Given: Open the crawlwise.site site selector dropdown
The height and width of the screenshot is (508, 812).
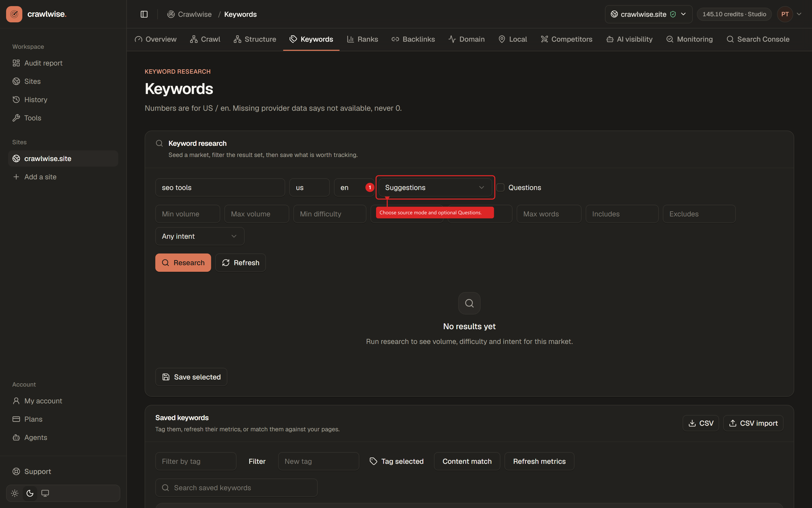Looking at the screenshot, I should click(x=648, y=14).
